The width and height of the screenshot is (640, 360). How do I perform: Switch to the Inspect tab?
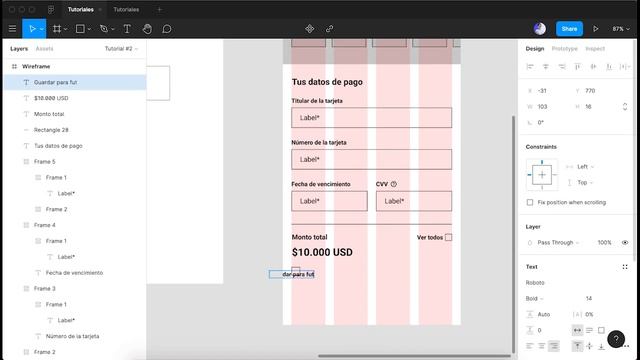[x=595, y=49]
